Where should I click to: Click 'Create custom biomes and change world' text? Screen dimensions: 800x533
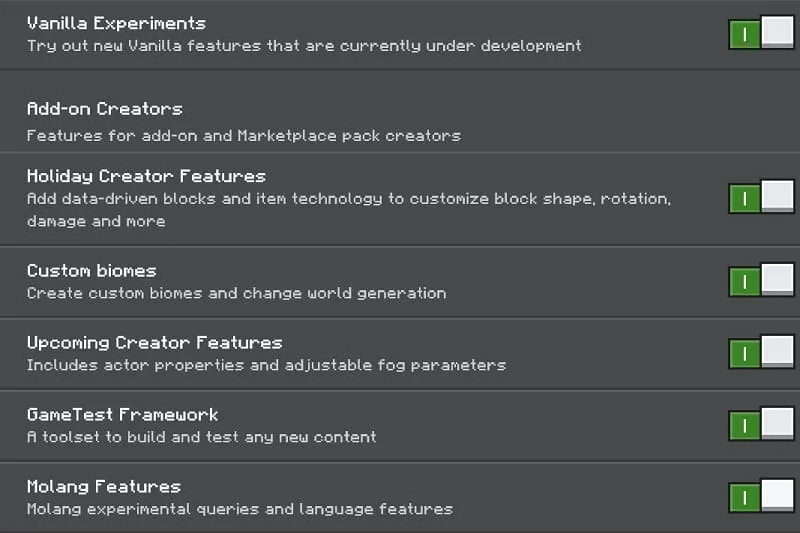(236, 294)
